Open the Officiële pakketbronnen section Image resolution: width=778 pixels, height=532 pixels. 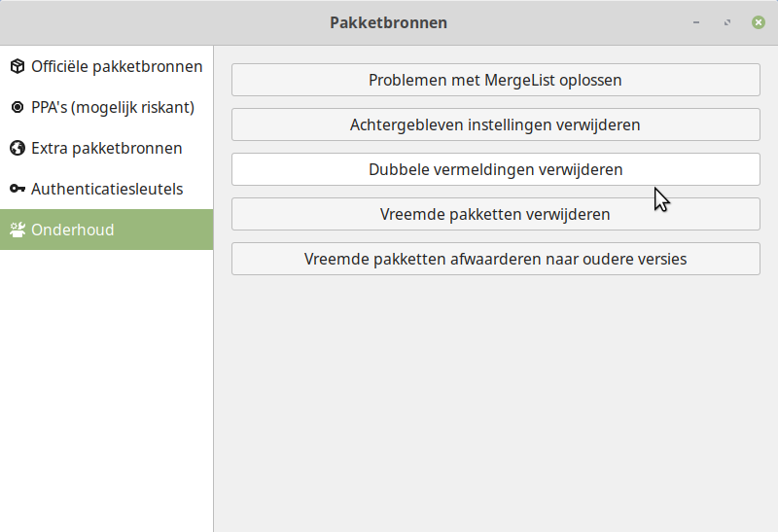107,66
